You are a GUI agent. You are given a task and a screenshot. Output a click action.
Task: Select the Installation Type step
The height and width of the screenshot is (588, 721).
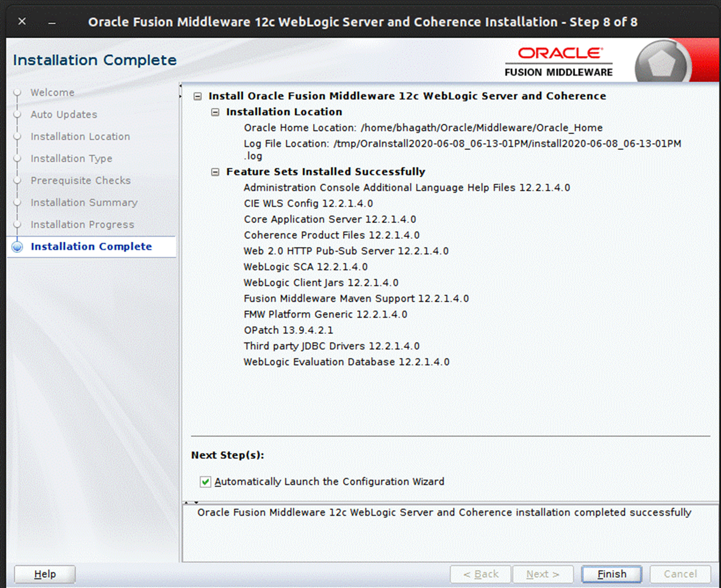(x=71, y=158)
